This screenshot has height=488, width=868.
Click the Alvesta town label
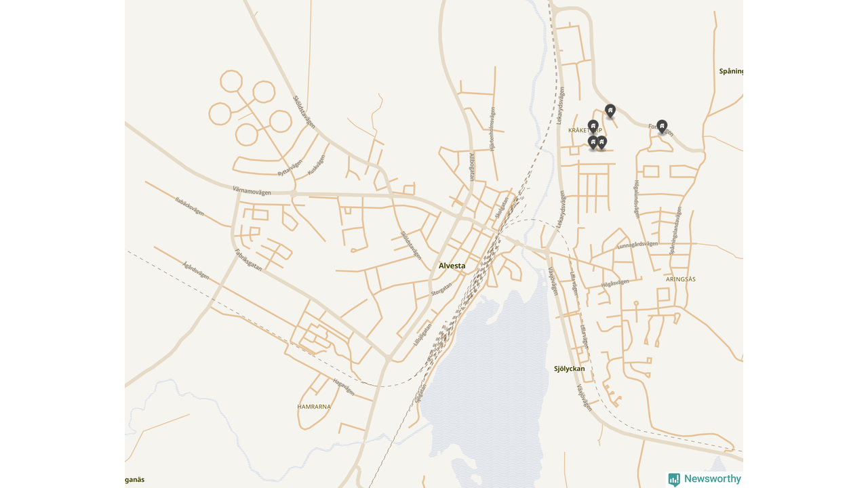(452, 266)
